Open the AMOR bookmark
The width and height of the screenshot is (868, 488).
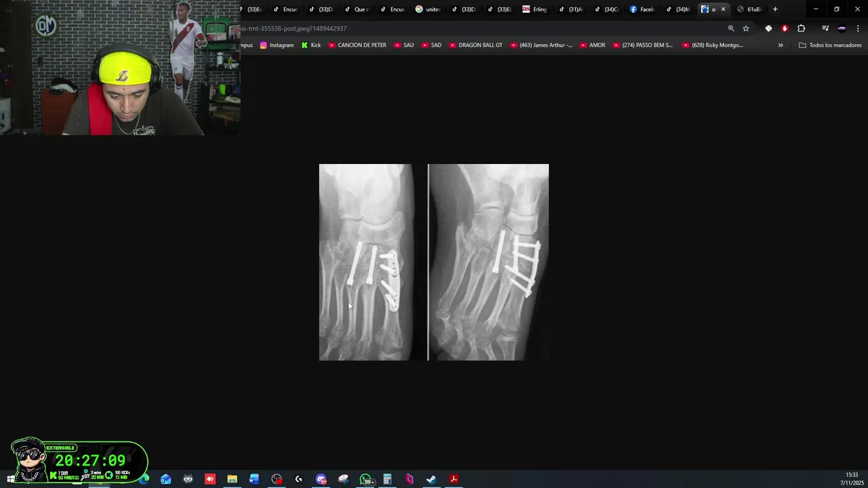click(593, 45)
